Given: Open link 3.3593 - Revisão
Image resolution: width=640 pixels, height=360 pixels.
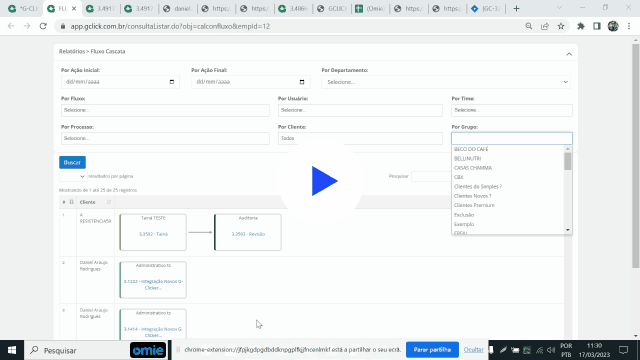Looking at the screenshot, I should (248, 234).
